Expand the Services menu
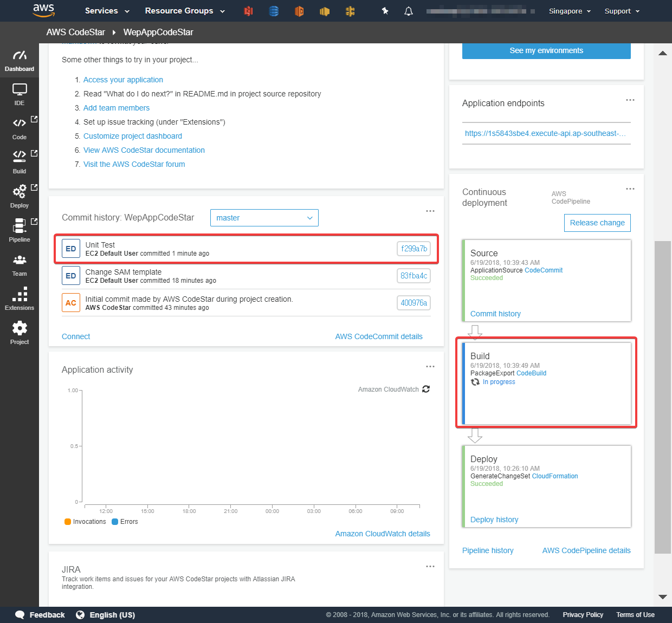 107,11
